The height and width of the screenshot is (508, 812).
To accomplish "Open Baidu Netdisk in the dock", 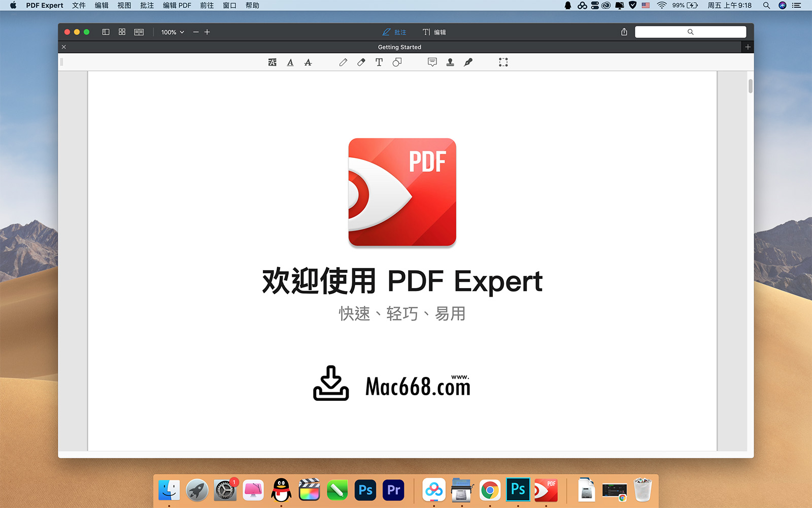I will pos(434,490).
